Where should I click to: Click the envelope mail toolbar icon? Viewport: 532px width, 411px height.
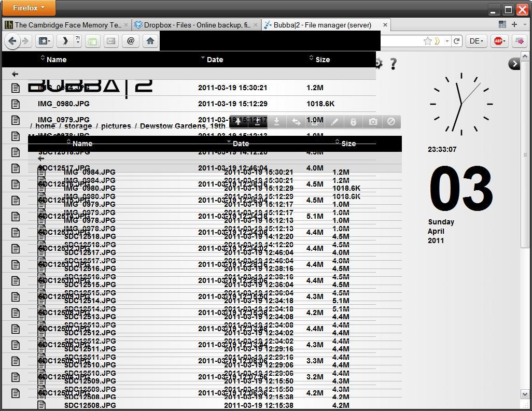pyautogui.click(x=111, y=41)
